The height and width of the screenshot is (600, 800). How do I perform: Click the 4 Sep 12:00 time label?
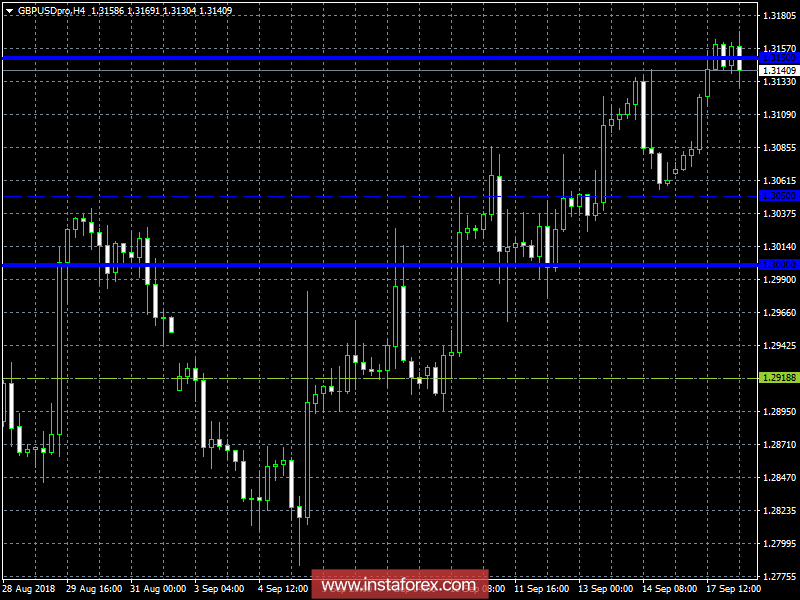click(x=283, y=589)
